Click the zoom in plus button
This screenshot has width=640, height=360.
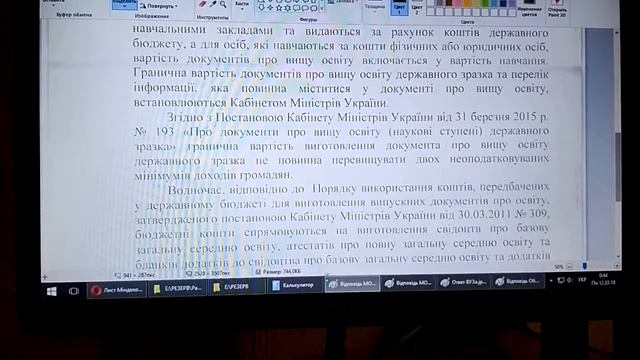[617, 266]
